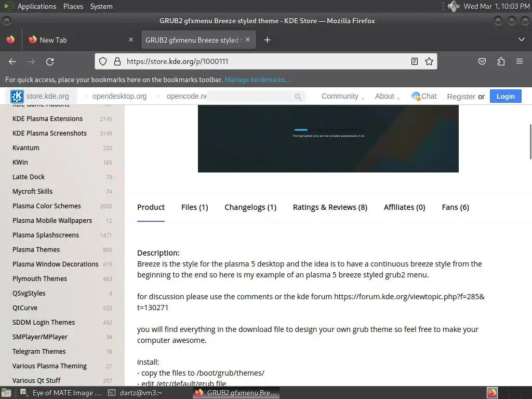Switch to Eye of MATE Image taskbar window
This screenshot has height=399, width=532.
pos(61,393)
